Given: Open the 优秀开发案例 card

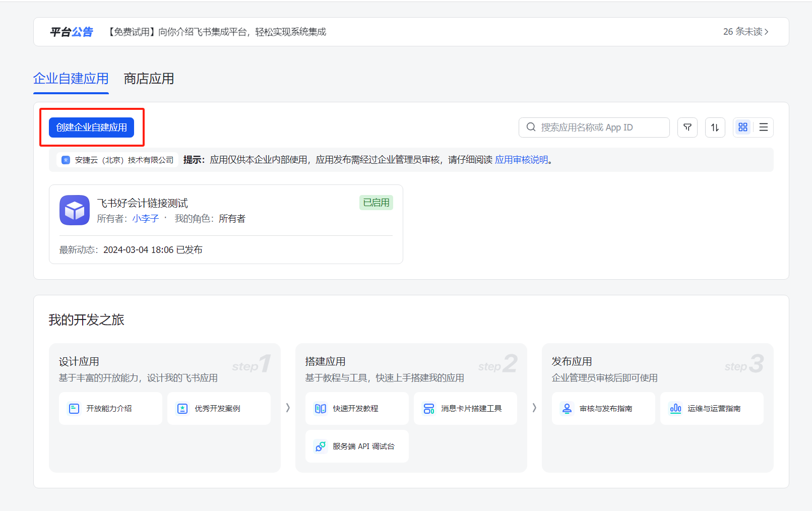Looking at the screenshot, I should (219, 408).
